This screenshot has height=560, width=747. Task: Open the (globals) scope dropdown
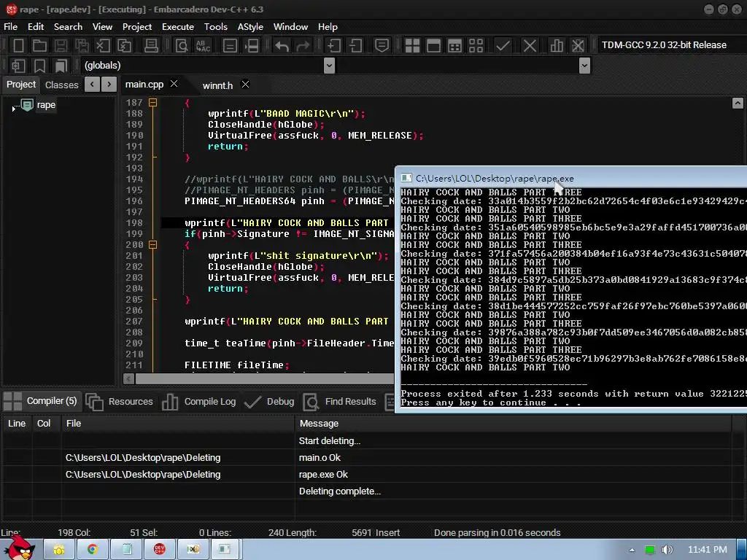(x=329, y=66)
